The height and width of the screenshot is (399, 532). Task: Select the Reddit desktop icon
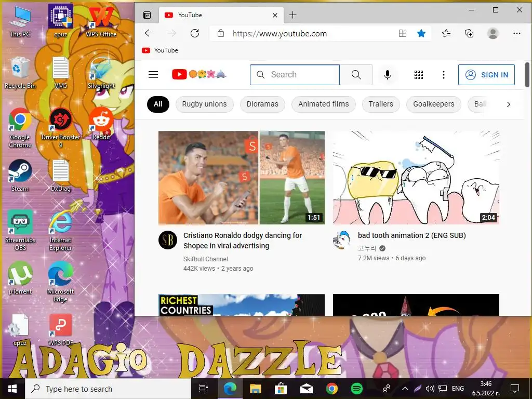coord(101,124)
